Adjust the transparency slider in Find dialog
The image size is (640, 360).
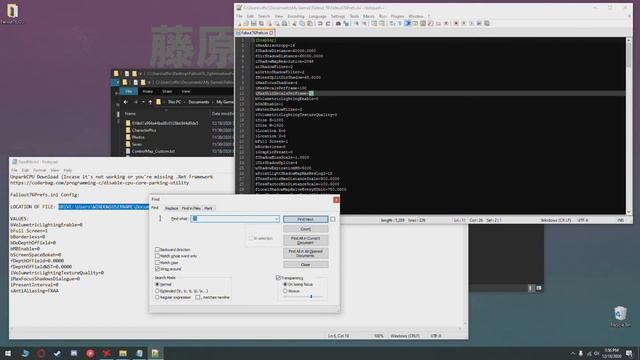point(311,296)
